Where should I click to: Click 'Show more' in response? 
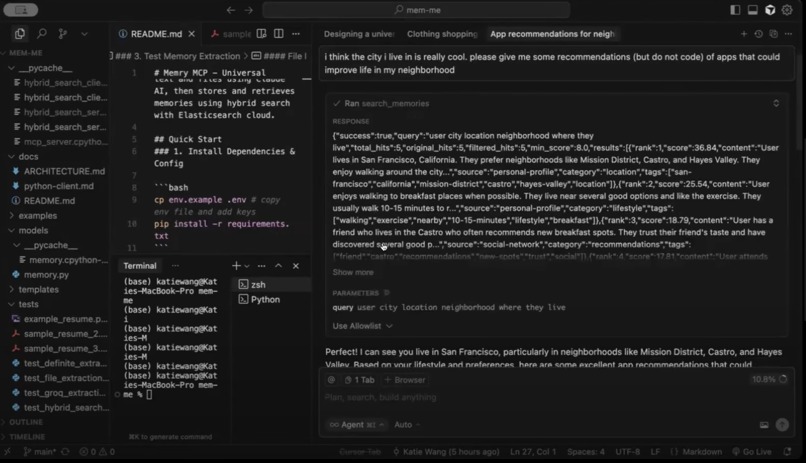pos(353,272)
